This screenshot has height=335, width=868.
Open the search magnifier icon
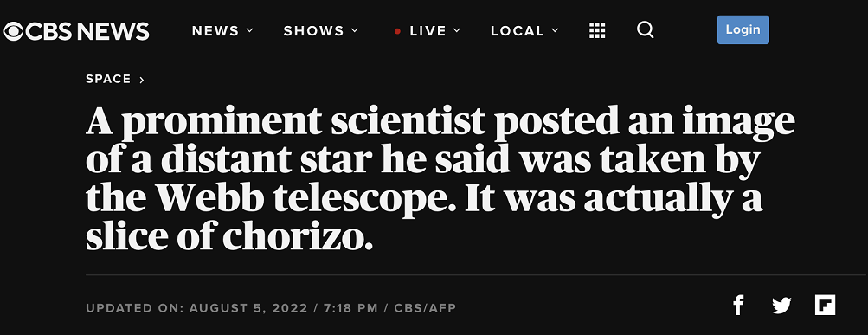646,30
